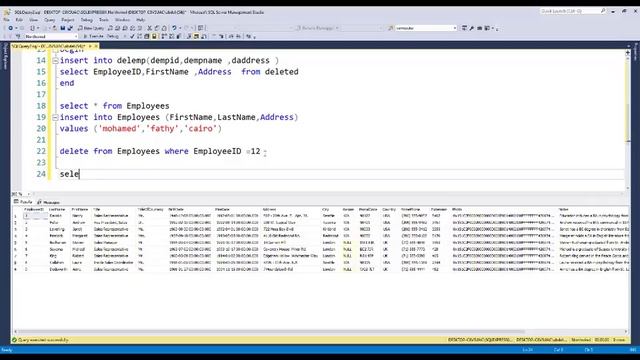Click the New Query toolbar button

pyautogui.click(x=91, y=28)
